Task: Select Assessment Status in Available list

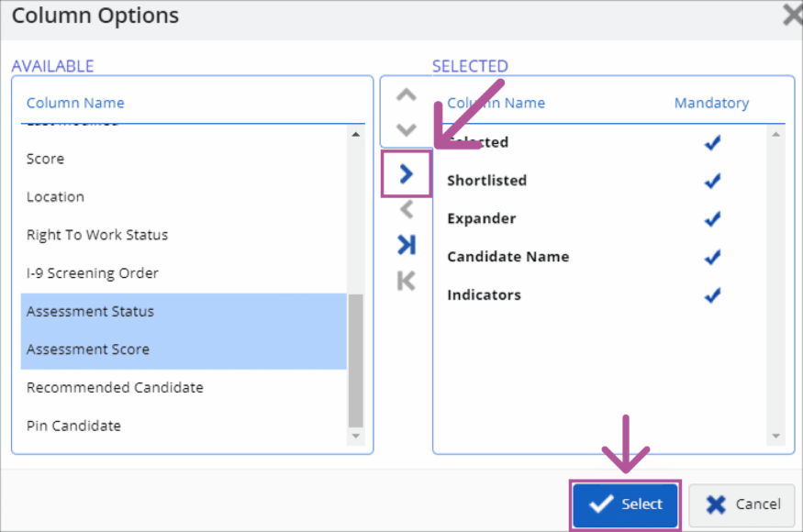Action: [90, 312]
